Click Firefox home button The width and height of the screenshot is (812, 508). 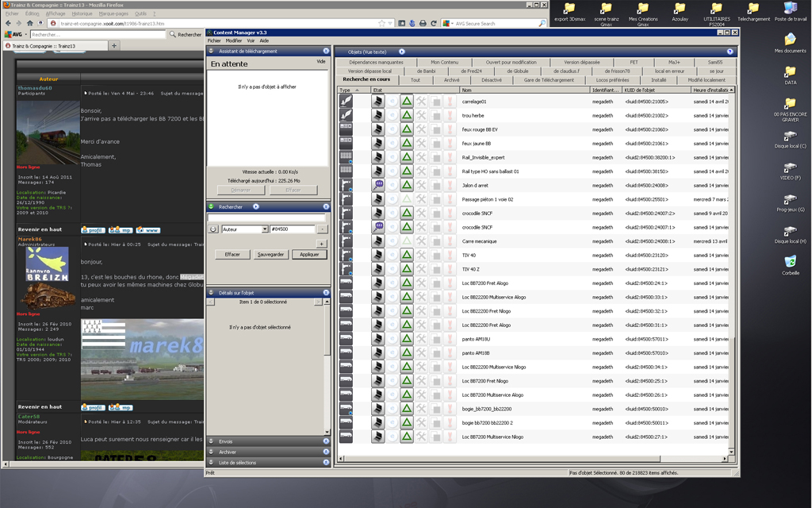(x=29, y=23)
